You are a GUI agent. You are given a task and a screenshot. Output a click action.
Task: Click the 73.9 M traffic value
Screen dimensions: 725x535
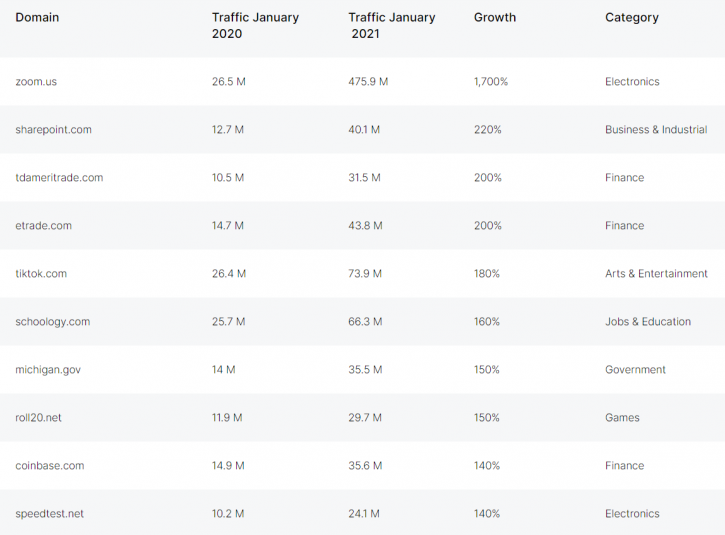pyautogui.click(x=365, y=274)
